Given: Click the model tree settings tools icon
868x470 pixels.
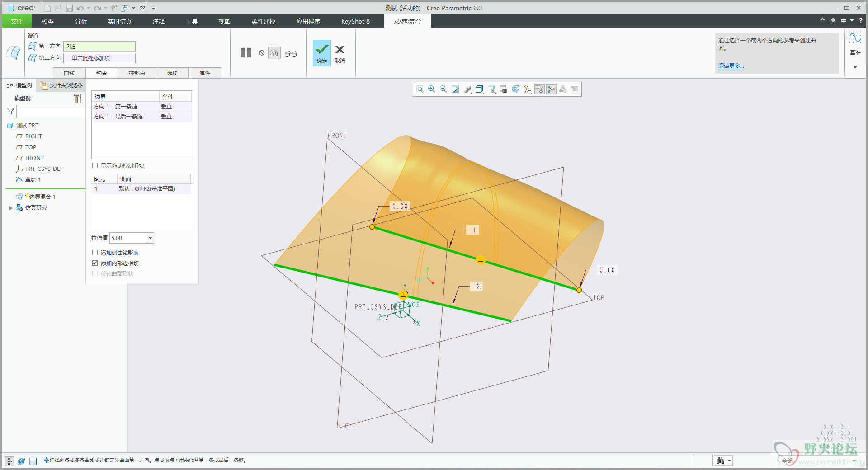Looking at the screenshot, I should (x=78, y=98).
